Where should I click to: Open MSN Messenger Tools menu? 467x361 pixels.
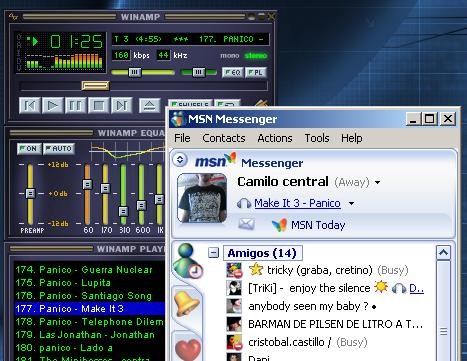click(317, 138)
